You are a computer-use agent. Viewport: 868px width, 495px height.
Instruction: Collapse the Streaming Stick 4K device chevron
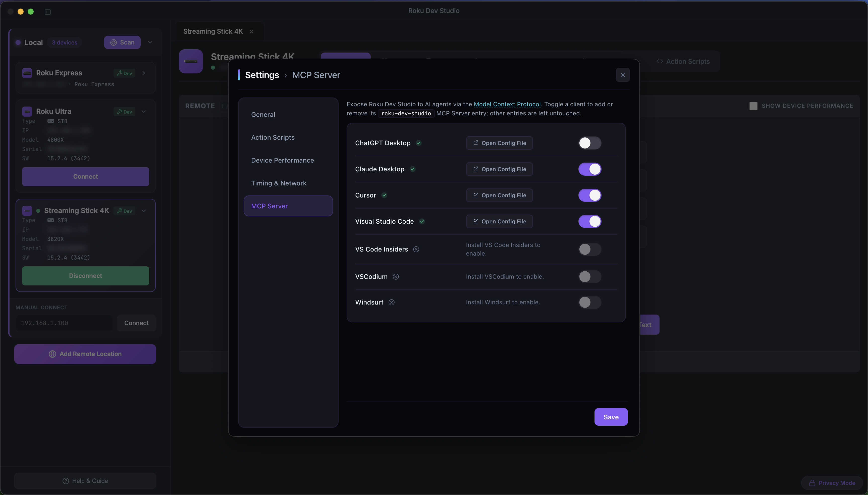point(144,211)
